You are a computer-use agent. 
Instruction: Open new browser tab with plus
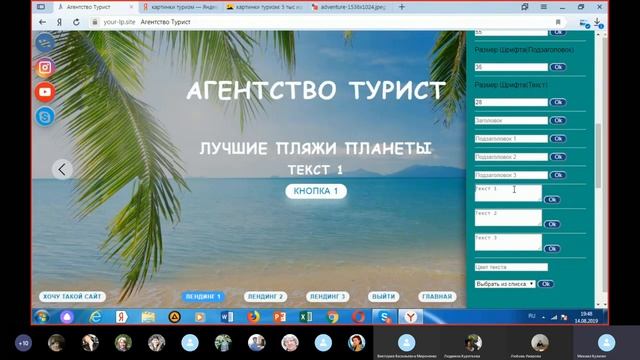[402, 7]
